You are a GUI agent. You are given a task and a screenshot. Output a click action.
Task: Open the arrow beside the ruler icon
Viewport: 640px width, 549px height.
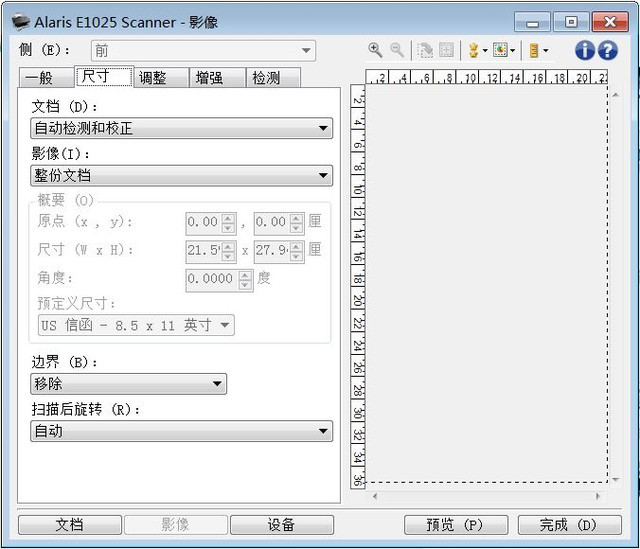click(x=545, y=51)
